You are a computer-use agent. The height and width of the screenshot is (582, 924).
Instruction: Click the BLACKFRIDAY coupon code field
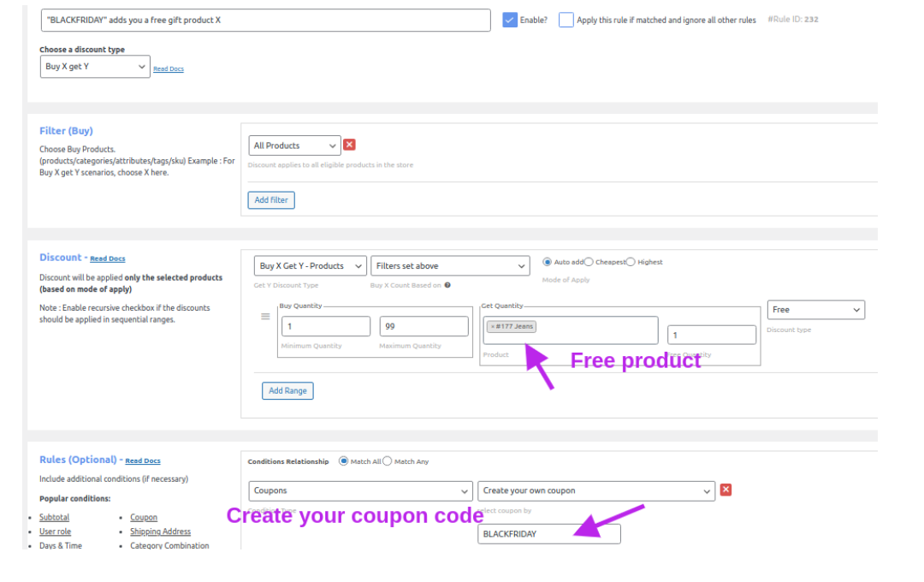[x=548, y=534]
